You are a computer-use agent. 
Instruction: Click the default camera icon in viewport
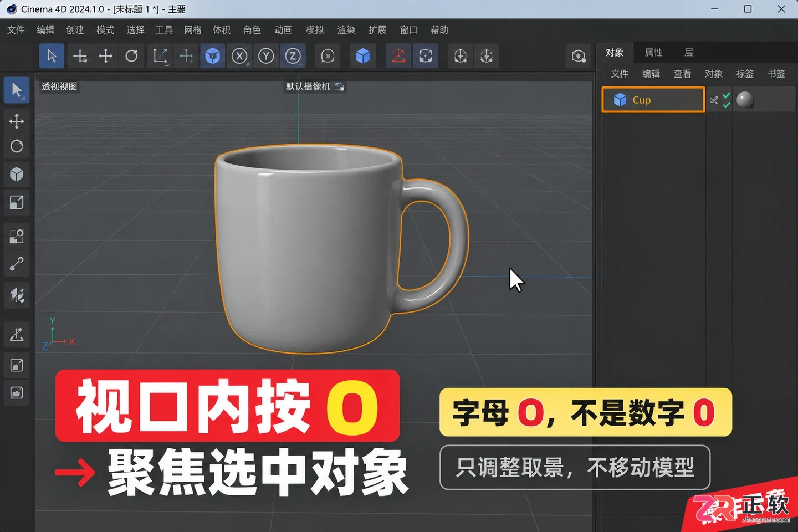point(339,86)
